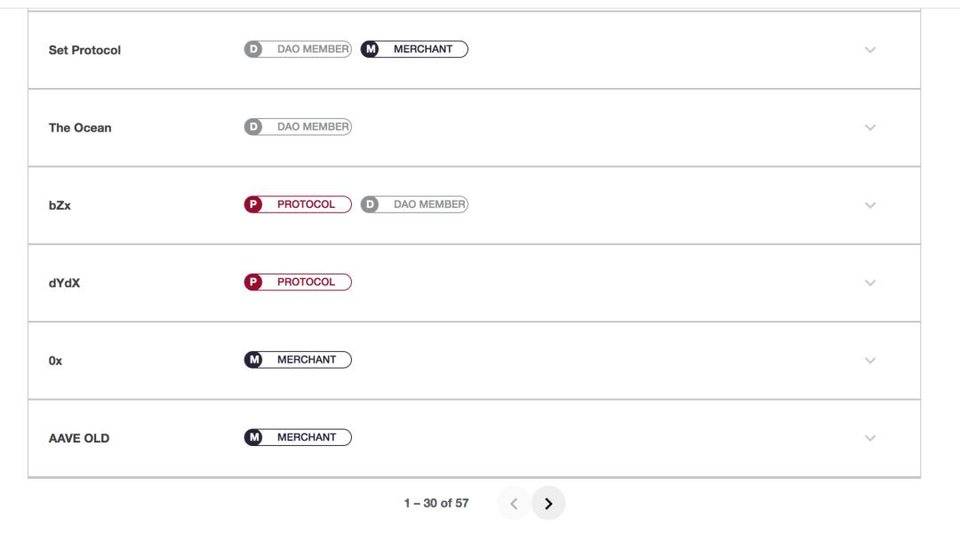Click the DAO Member badge in bZx row
This screenshot has height=534, width=960.
(414, 204)
